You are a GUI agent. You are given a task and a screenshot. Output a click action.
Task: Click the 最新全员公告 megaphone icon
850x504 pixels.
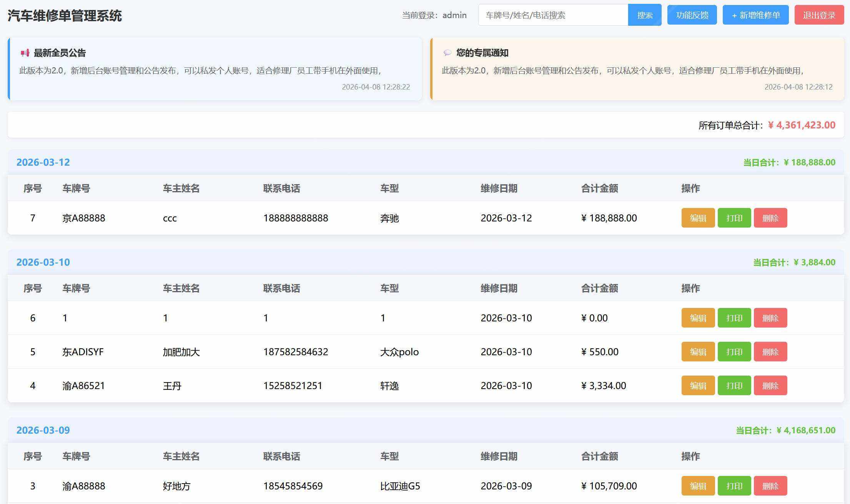[25, 53]
